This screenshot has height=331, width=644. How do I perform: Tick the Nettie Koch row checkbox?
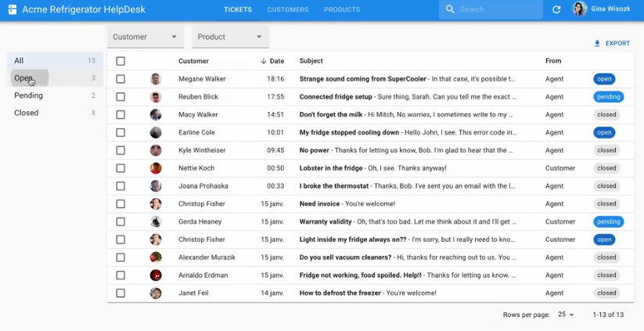pyautogui.click(x=121, y=168)
